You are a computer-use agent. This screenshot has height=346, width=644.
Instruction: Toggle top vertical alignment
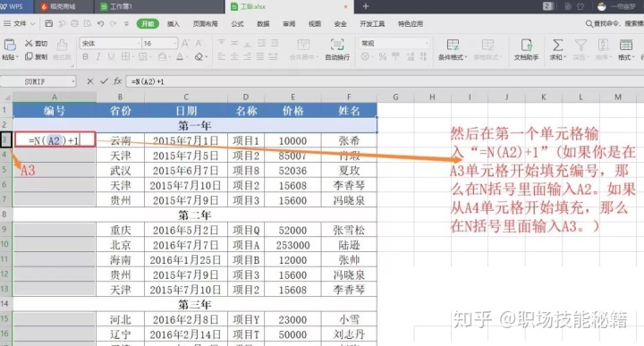pos(222,43)
